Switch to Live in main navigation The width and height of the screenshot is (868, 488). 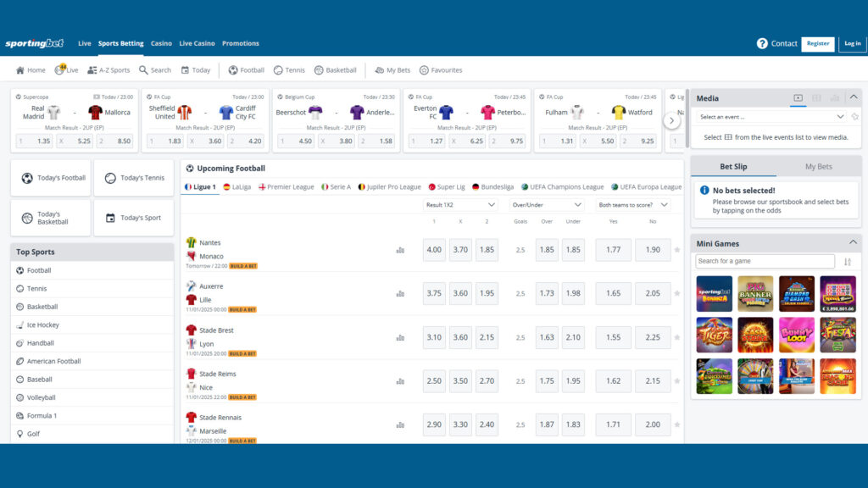(84, 43)
